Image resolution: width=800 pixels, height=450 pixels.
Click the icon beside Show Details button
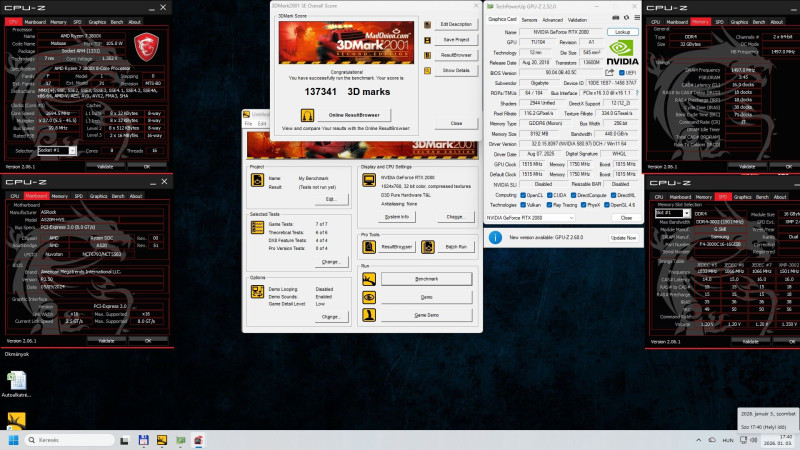(428, 70)
